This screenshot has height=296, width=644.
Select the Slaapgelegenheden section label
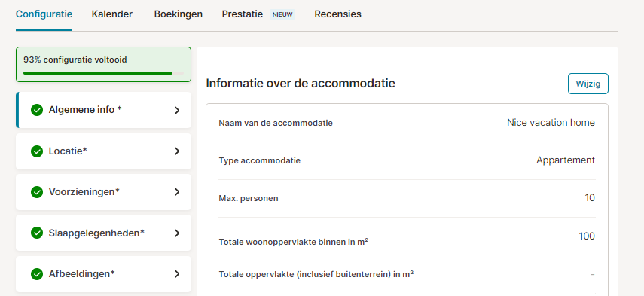coord(96,233)
